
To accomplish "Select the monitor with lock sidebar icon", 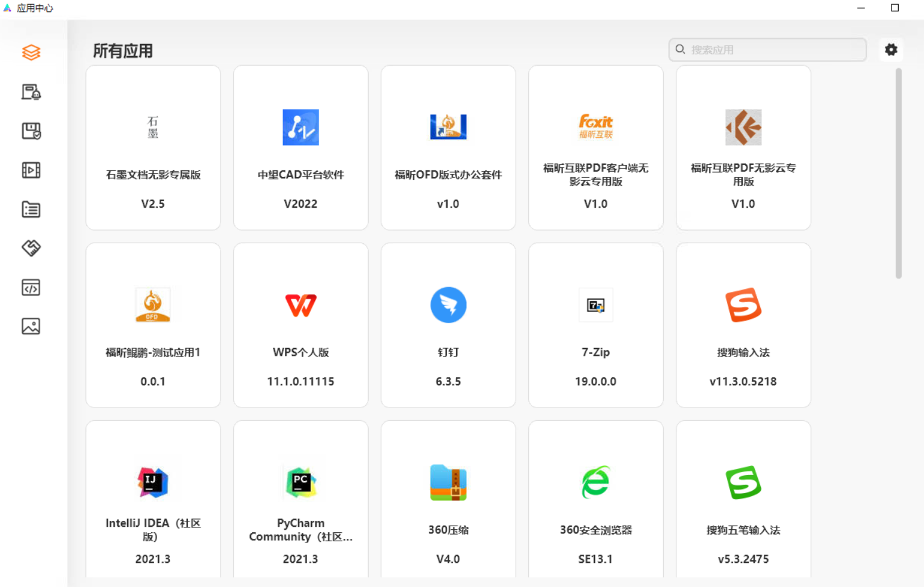I will click(31, 92).
